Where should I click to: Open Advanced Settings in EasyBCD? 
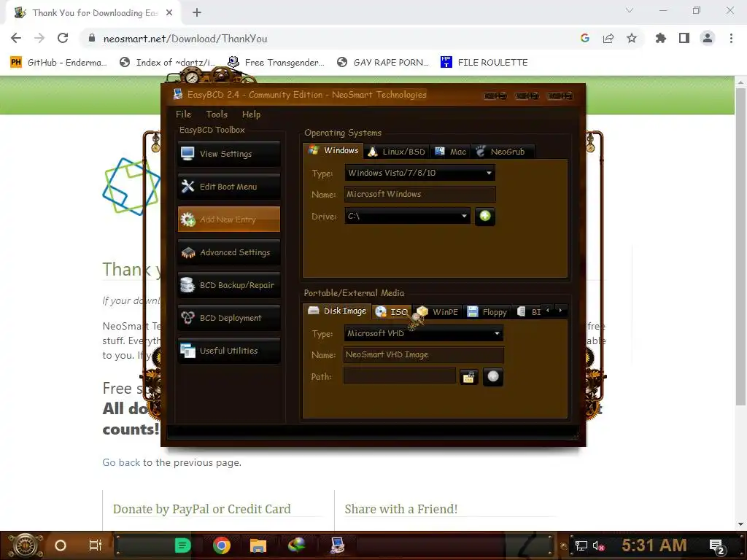point(228,252)
